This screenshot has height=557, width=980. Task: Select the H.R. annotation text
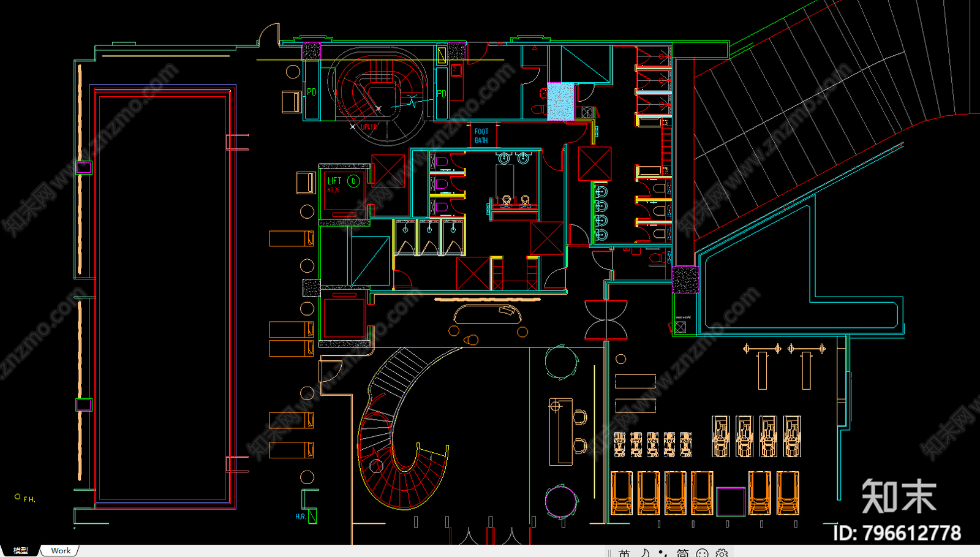pos(300,517)
